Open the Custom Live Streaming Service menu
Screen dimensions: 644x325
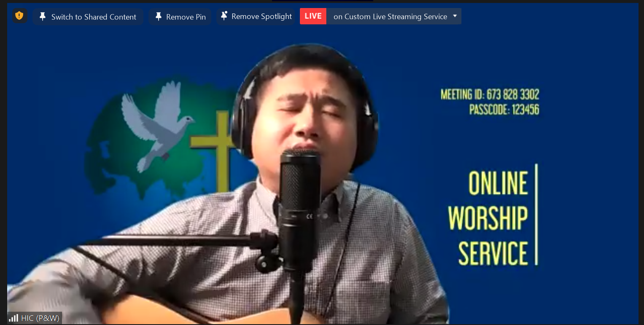(x=390, y=16)
